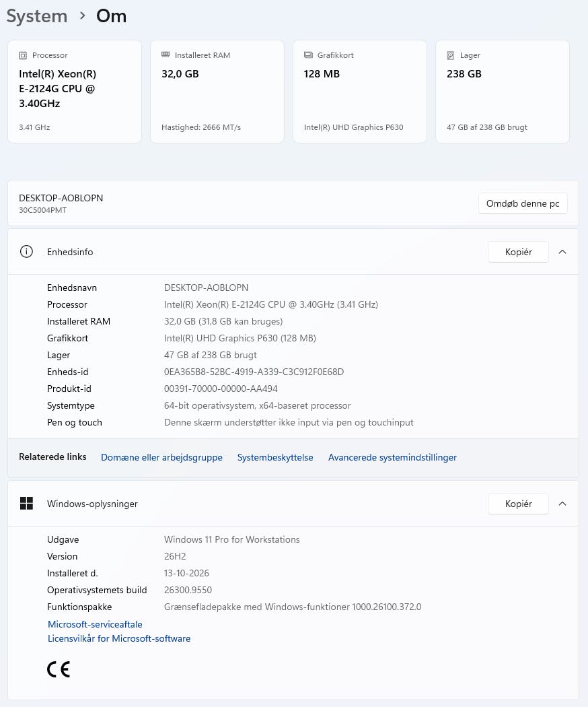Viewport: 588px width, 707px height.
Task: Click the 238 GB Lager card value
Action: click(x=464, y=74)
